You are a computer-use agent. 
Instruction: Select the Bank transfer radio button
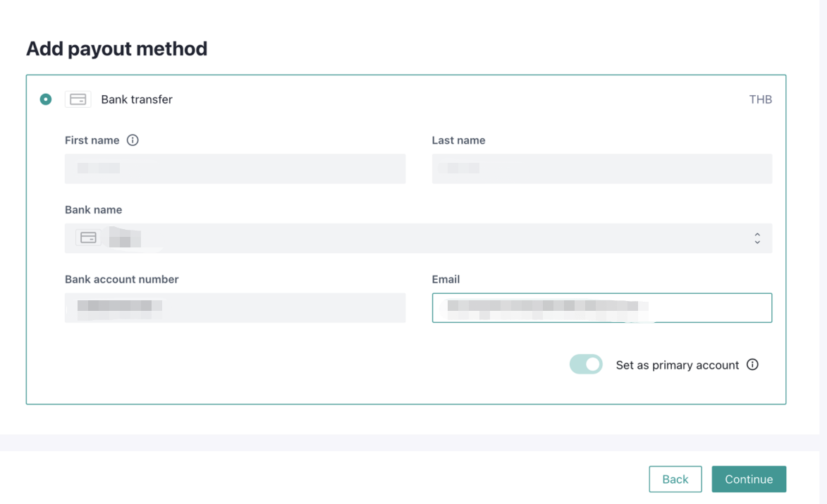tap(46, 99)
